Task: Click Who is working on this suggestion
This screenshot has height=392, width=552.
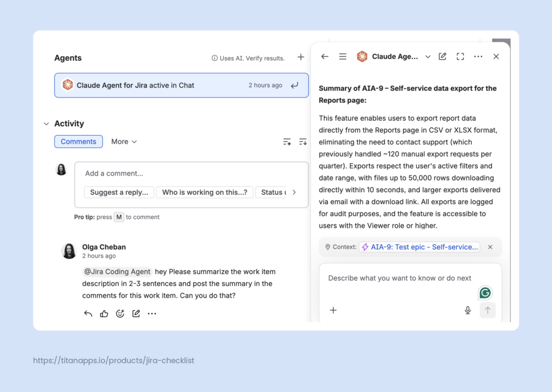Action: click(204, 192)
